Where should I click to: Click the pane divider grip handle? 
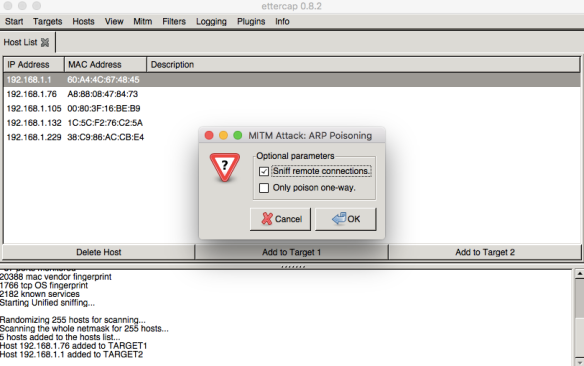(x=293, y=267)
